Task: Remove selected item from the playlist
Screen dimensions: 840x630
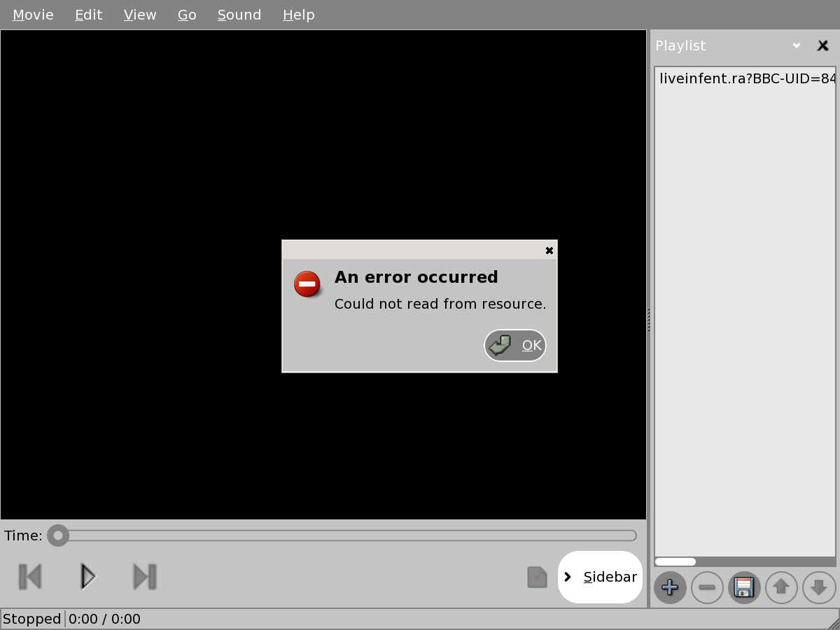Action: coord(707,587)
